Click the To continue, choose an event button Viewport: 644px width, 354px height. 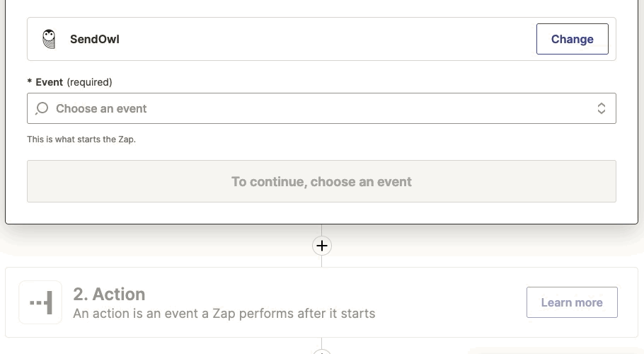(x=321, y=181)
